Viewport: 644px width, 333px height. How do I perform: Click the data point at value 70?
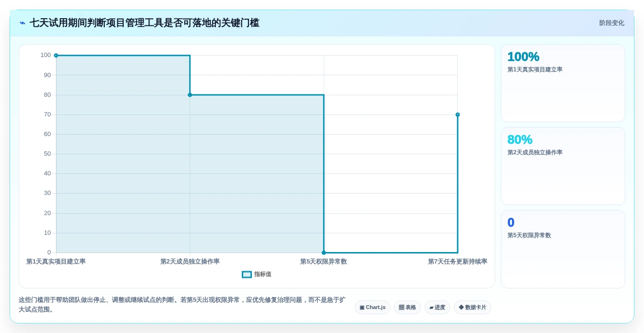[458, 115]
